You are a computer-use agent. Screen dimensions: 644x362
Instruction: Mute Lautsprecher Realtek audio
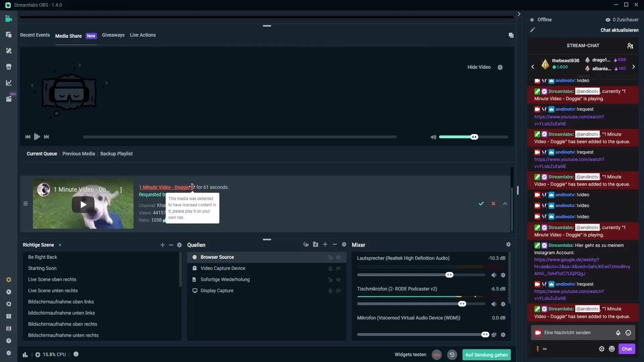494,275
